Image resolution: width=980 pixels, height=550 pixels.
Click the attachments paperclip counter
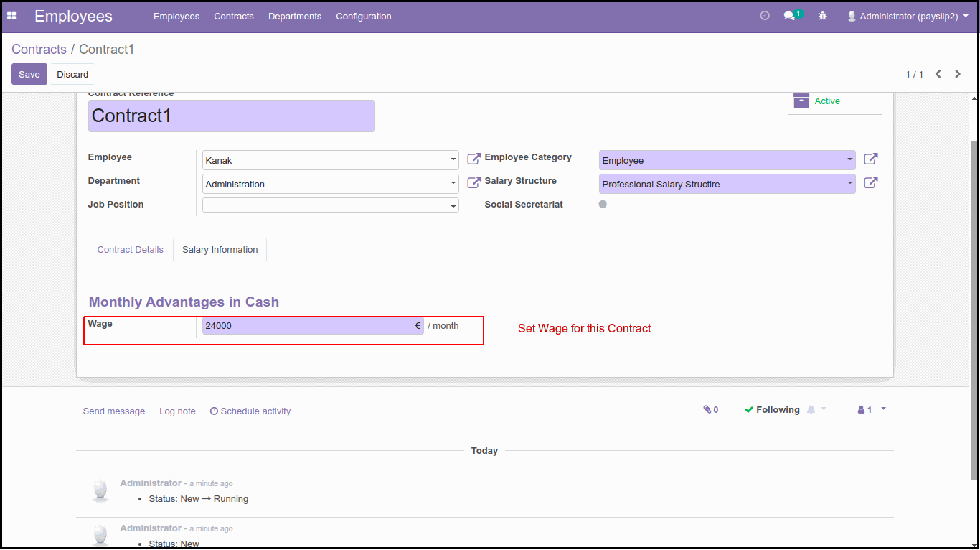pyautogui.click(x=711, y=409)
